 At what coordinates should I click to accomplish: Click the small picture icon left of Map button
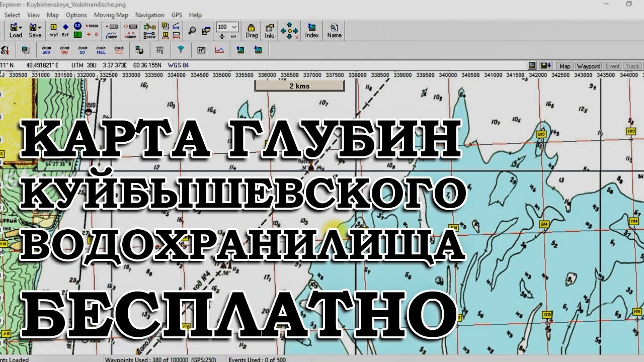coord(533,66)
